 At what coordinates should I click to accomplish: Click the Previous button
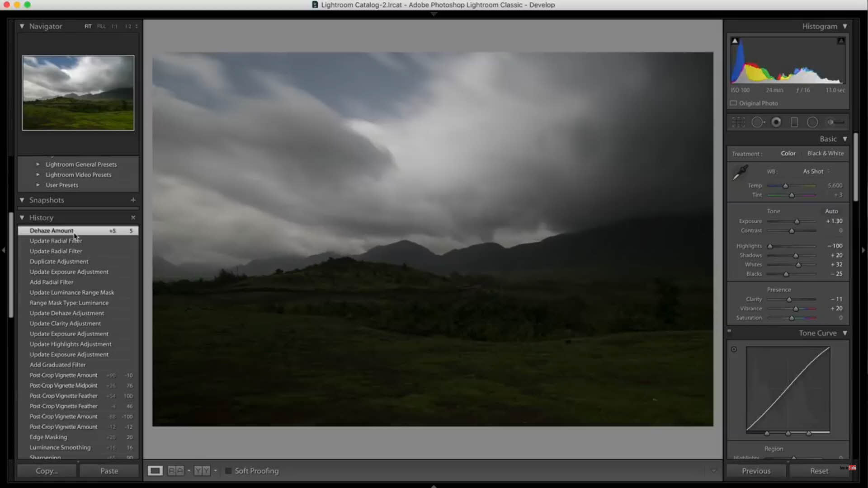pos(756,471)
